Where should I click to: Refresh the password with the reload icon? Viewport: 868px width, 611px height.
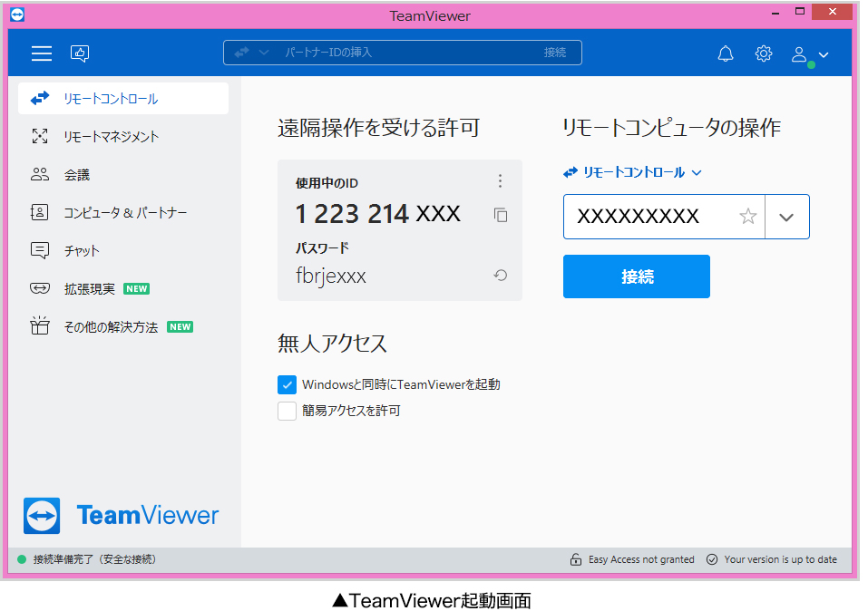tap(500, 276)
